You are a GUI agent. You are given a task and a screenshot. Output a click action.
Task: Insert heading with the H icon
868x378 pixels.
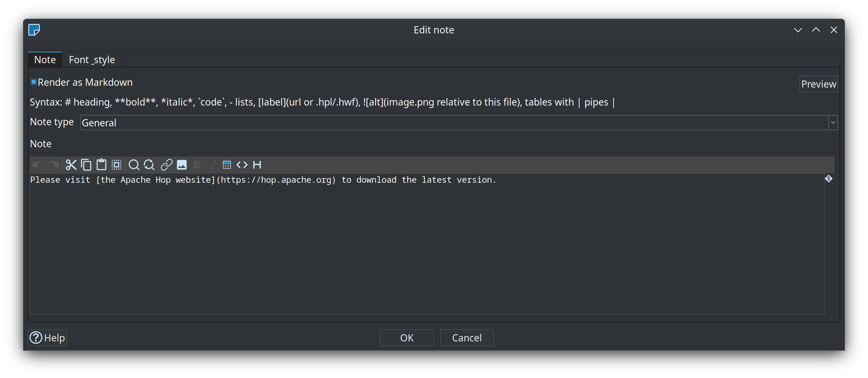click(257, 165)
